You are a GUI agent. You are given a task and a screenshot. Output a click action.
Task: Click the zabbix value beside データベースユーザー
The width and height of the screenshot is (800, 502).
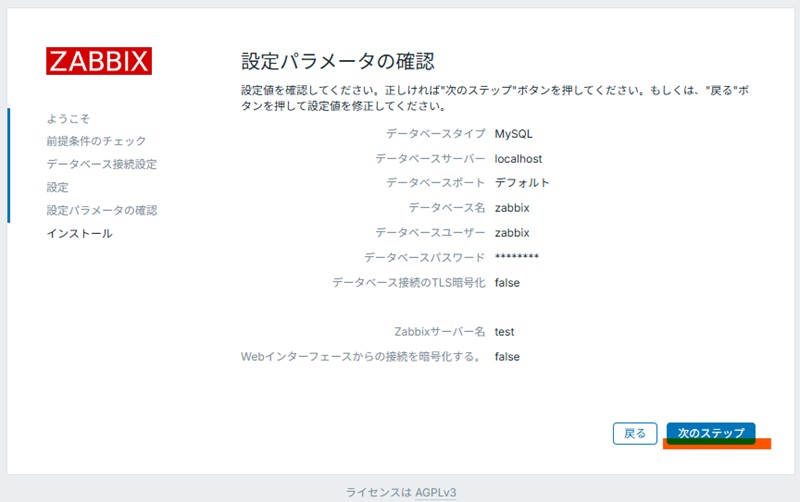pyautogui.click(x=512, y=233)
